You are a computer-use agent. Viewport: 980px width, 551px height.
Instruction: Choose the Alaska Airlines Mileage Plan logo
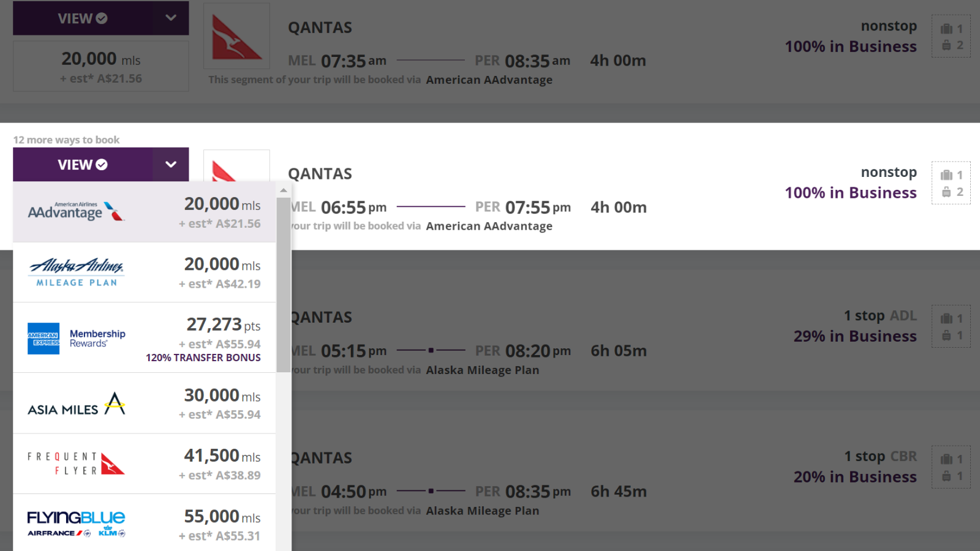tap(77, 272)
